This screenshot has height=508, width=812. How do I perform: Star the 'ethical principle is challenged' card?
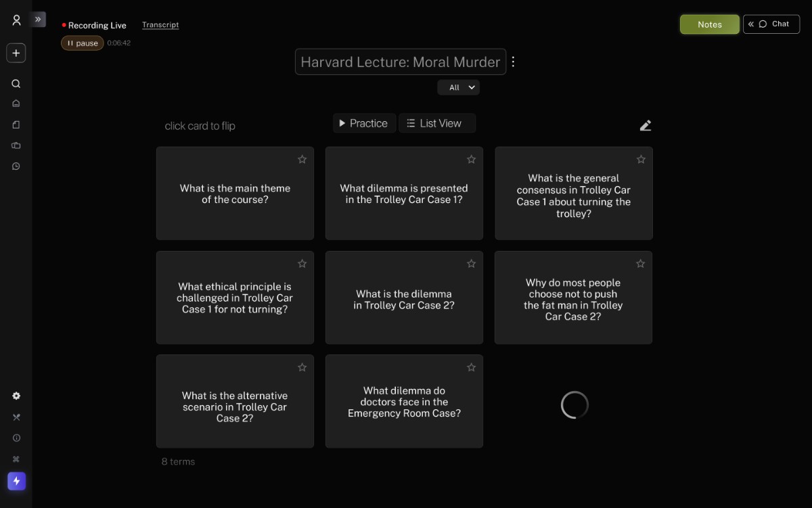pos(302,264)
